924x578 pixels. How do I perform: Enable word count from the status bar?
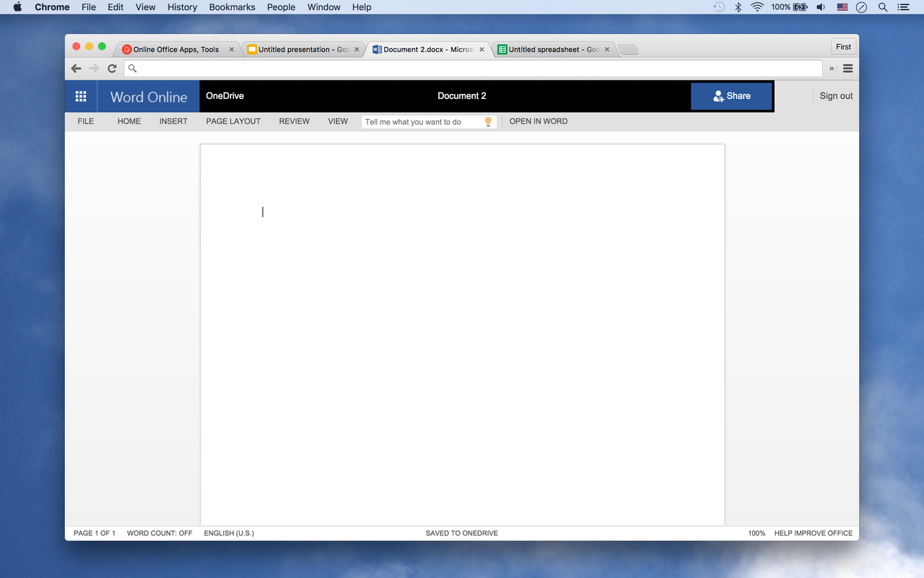pos(159,533)
